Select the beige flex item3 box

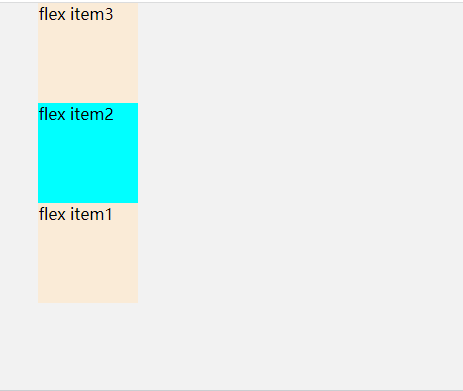pos(88,53)
